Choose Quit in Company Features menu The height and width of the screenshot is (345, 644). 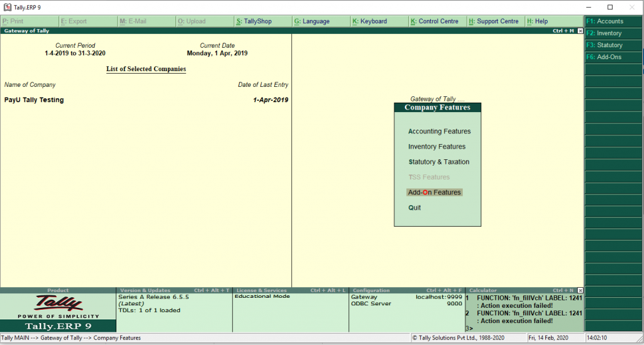click(x=414, y=208)
